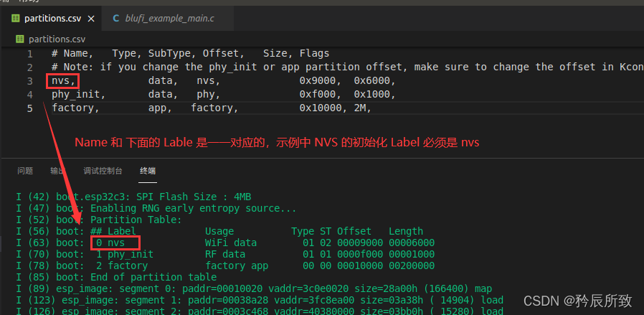
Task: Open the 调试控制台 panel tab
Action: tap(103, 171)
